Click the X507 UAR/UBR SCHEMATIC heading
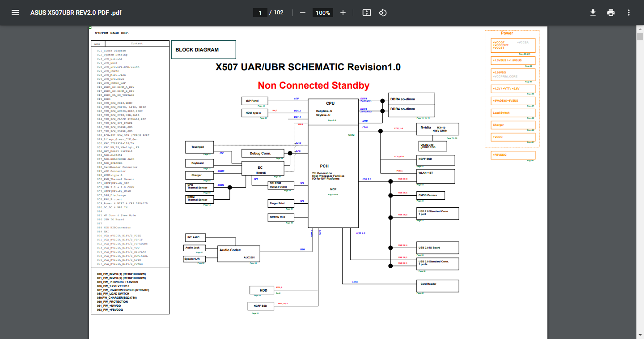Image resolution: width=644 pixels, height=339 pixels. [x=308, y=67]
